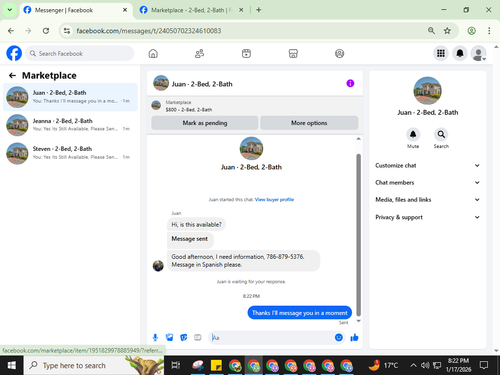Viewport: 500px width, 375px height.
Task: Open Chrome profile icon
Action: point(471,31)
